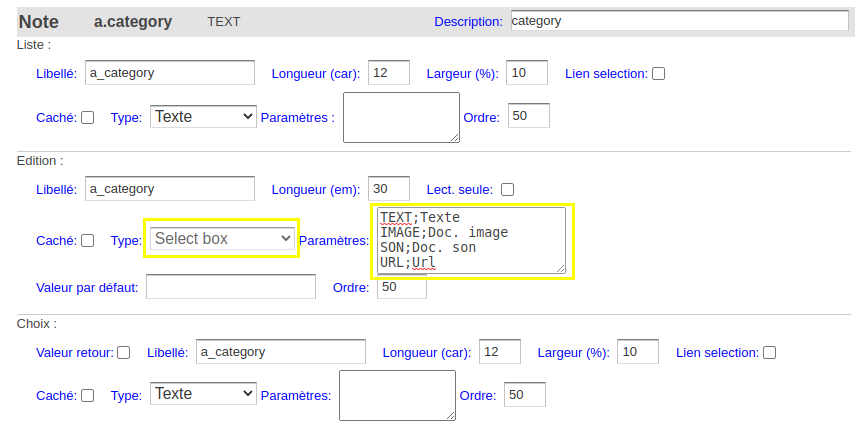Click the Longueur (car) field in Liste
This screenshot has height=430, width=861.
389,72
